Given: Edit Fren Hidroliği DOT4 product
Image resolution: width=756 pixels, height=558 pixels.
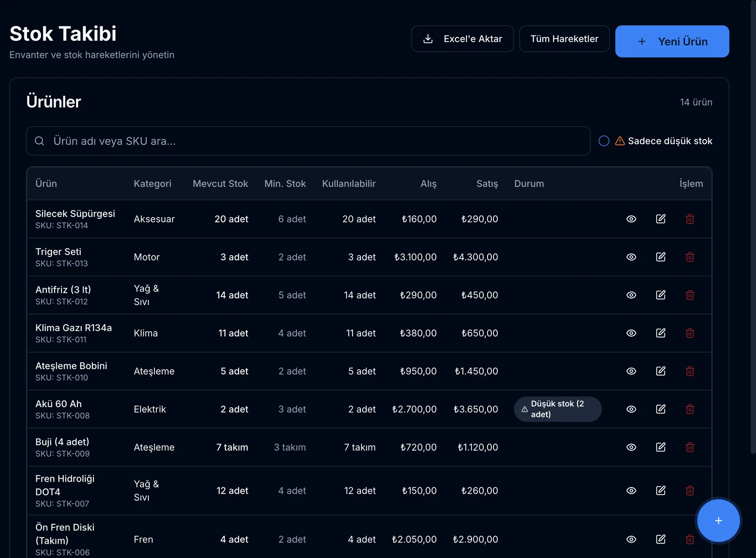Looking at the screenshot, I should pyautogui.click(x=661, y=490).
